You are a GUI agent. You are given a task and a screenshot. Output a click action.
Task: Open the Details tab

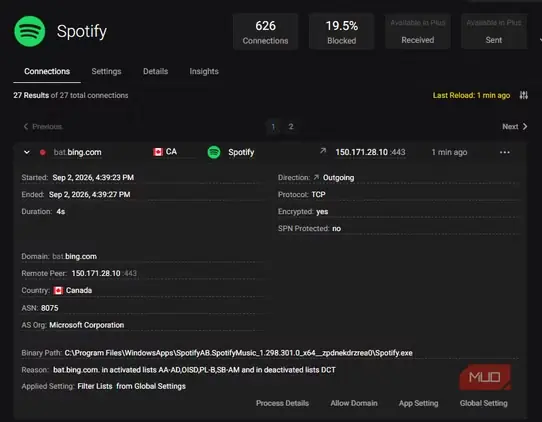pos(156,71)
